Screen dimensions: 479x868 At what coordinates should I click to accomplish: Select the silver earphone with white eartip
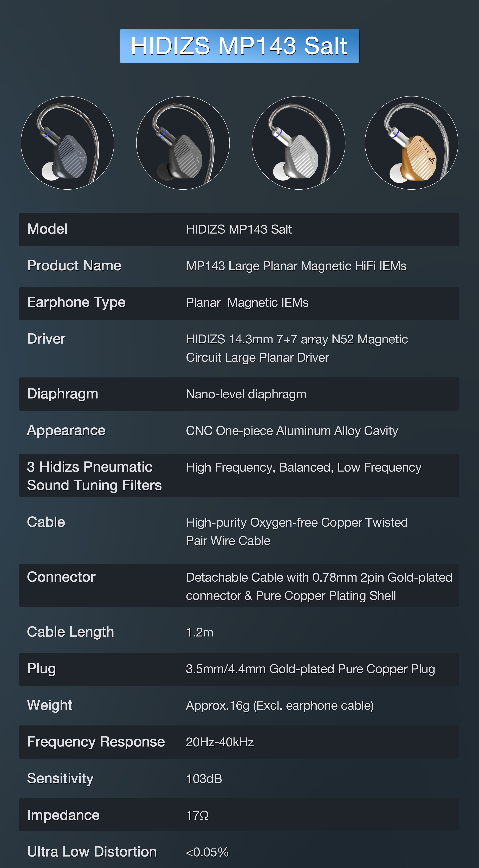click(x=299, y=143)
